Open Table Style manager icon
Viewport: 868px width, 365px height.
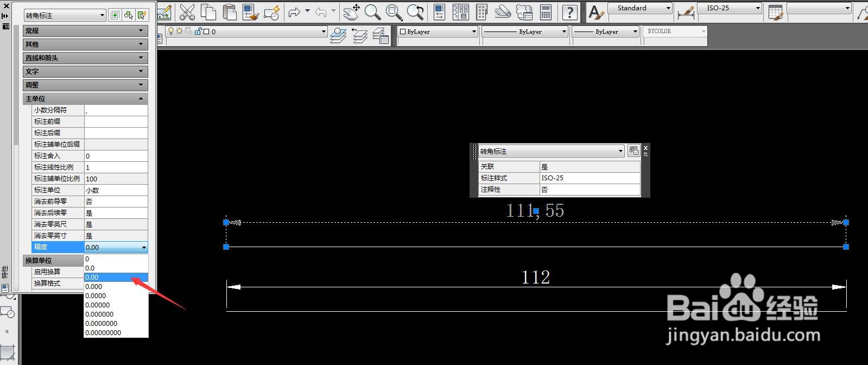click(x=776, y=12)
